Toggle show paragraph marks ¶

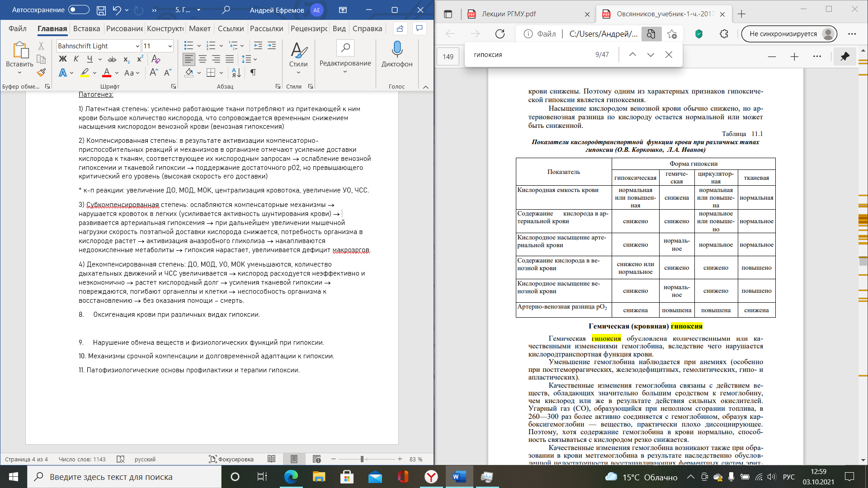[253, 72]
